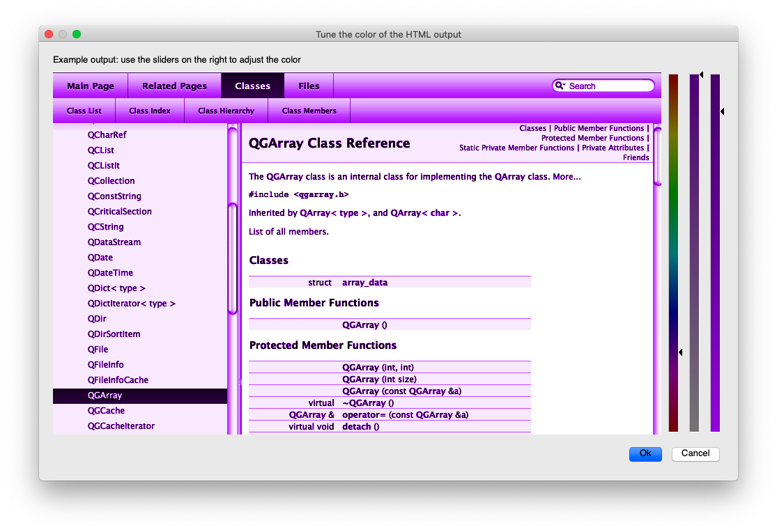Jump to the Private Attributes link
Image resolution: width=777 pixels, height=532 pixels.
click(613, 148)
